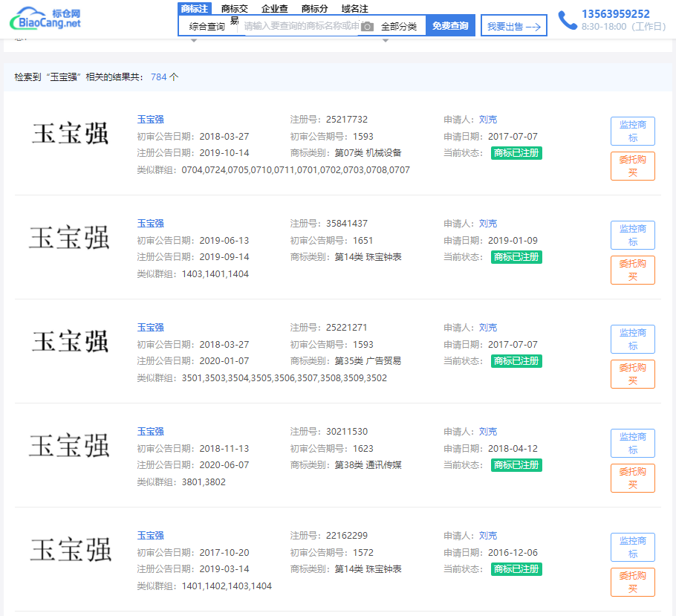Click the phone icon in header
The image size is (676, 616).
click(x=568, y=20)
